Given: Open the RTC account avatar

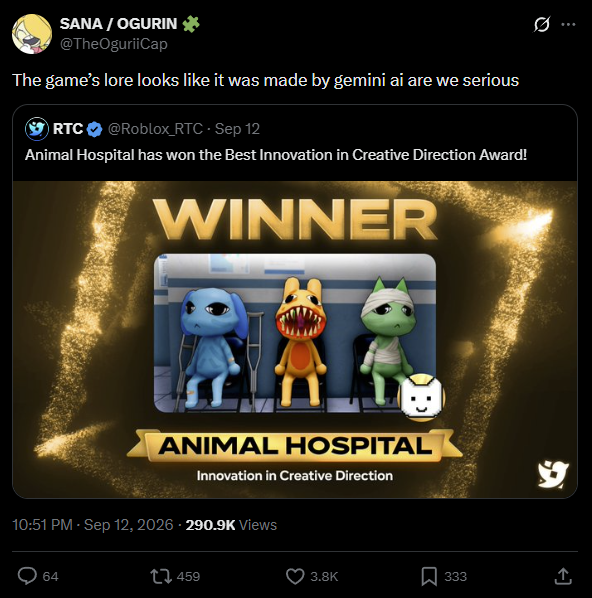Looking at the screenshot, I should [x=37, y=129].
